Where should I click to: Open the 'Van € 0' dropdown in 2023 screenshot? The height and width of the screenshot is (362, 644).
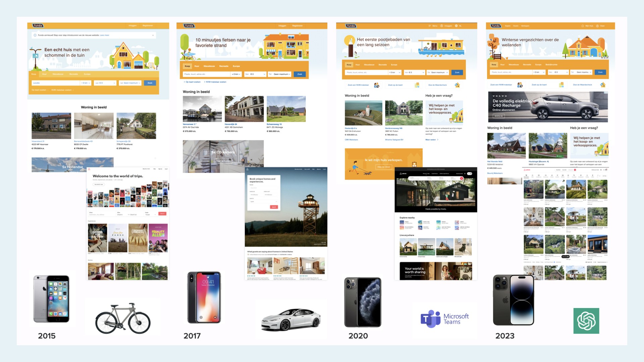point(558,72)
